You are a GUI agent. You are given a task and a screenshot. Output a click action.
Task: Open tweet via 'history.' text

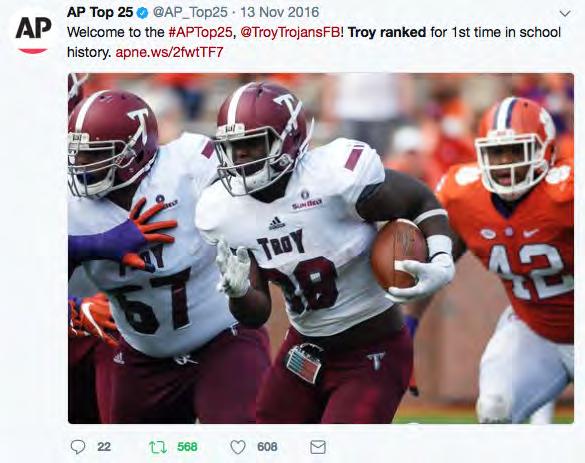pos(89,52)
